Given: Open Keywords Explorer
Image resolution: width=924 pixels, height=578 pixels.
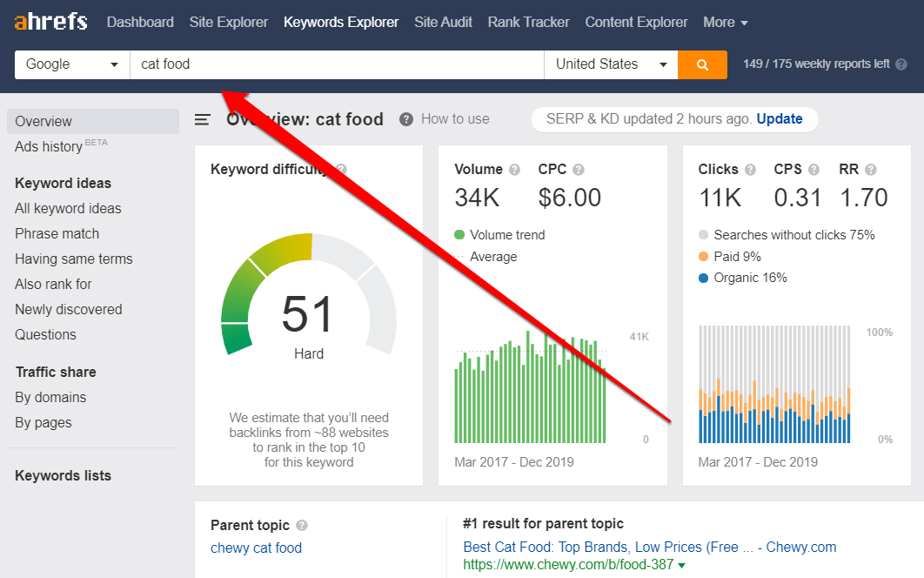Looking at the screenshot, I should [x=341, y=23].
